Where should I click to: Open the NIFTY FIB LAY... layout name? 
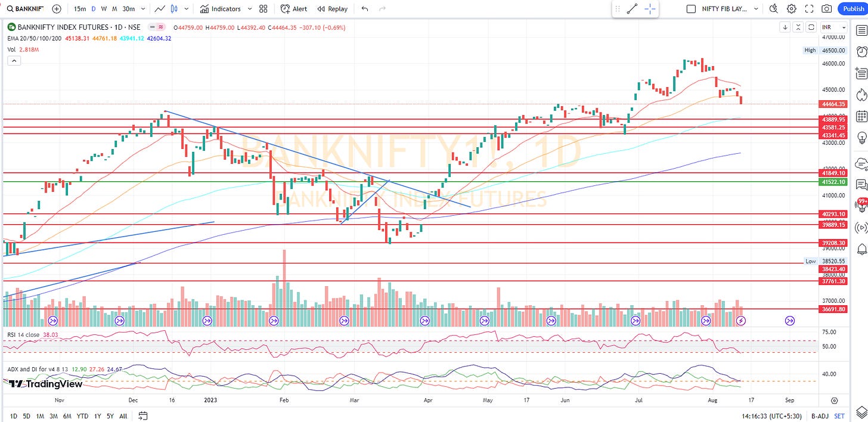[726, 9]
